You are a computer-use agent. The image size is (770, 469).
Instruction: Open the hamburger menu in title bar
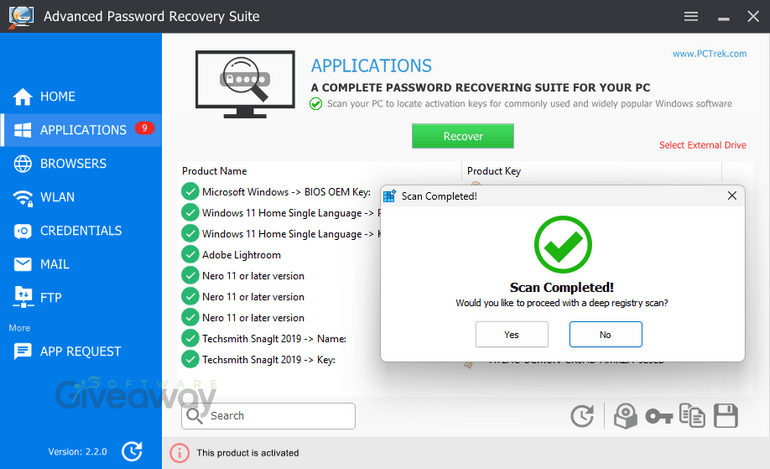tap(691, 17)
